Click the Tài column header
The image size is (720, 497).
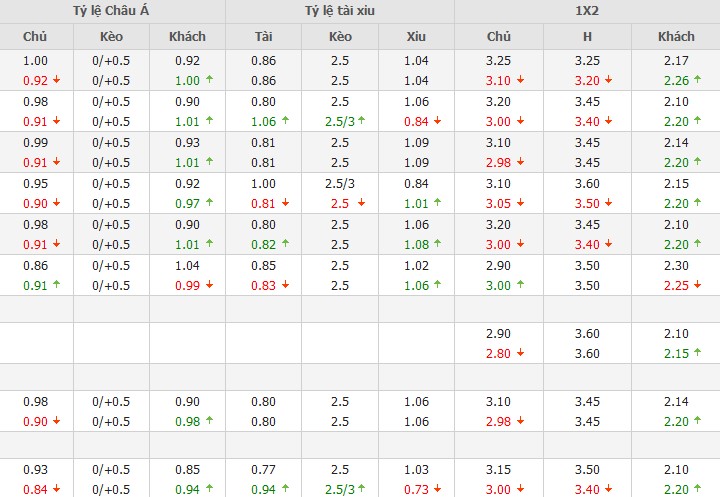click(x=264, y=36)
